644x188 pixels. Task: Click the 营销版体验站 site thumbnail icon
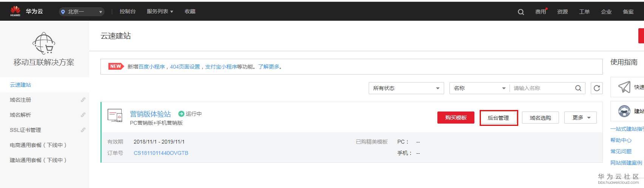coord(115,115)
